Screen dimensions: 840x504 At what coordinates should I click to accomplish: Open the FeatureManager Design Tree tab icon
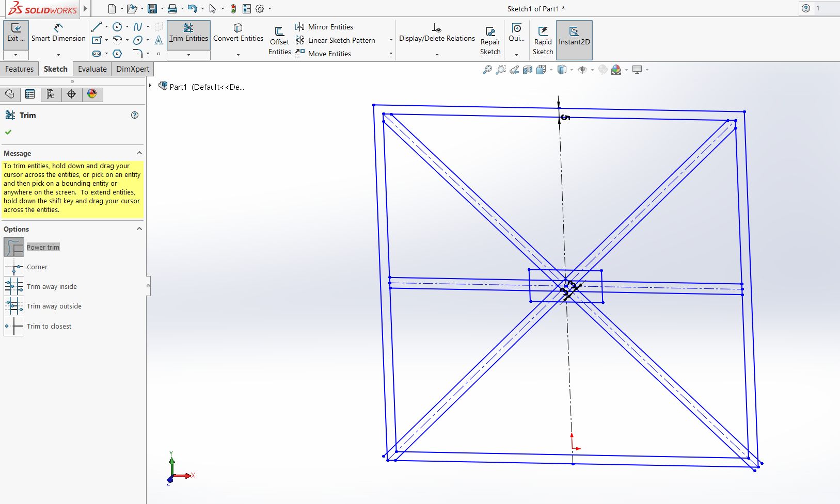(10, 94)
